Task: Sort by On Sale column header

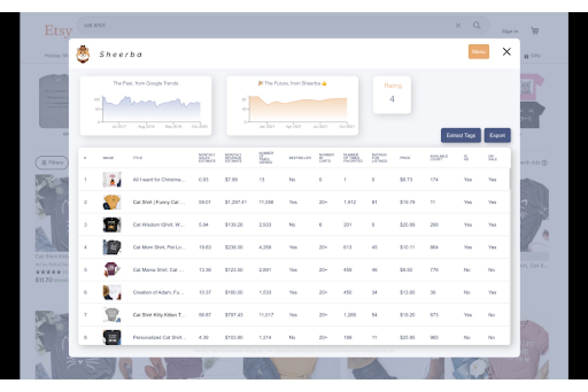Action: 492,158
